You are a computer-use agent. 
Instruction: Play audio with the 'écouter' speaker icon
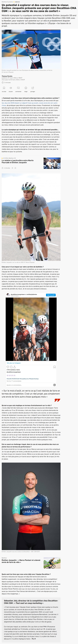coord(11,88)
